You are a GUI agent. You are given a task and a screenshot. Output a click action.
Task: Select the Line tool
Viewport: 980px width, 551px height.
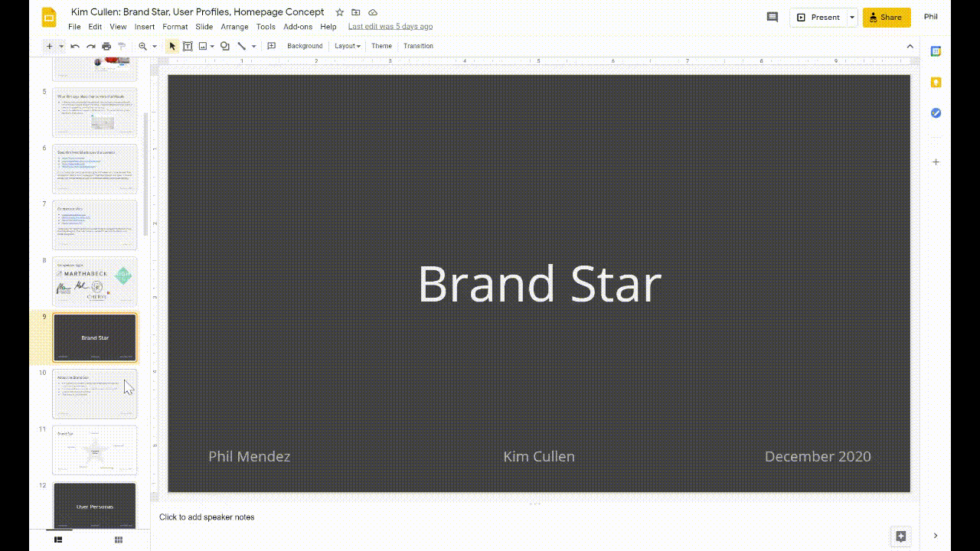point(241,46)
